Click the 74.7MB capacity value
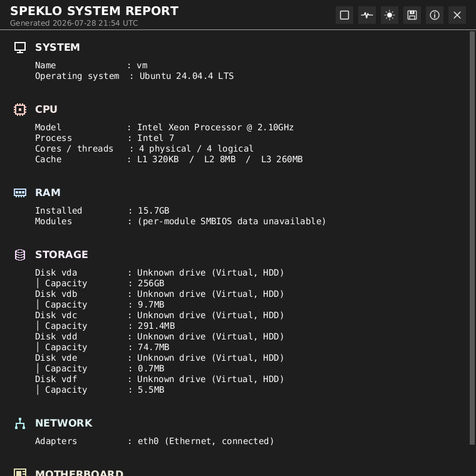This screenshot has height=476, width=476. pyautogui.click(x=153, y=347)
